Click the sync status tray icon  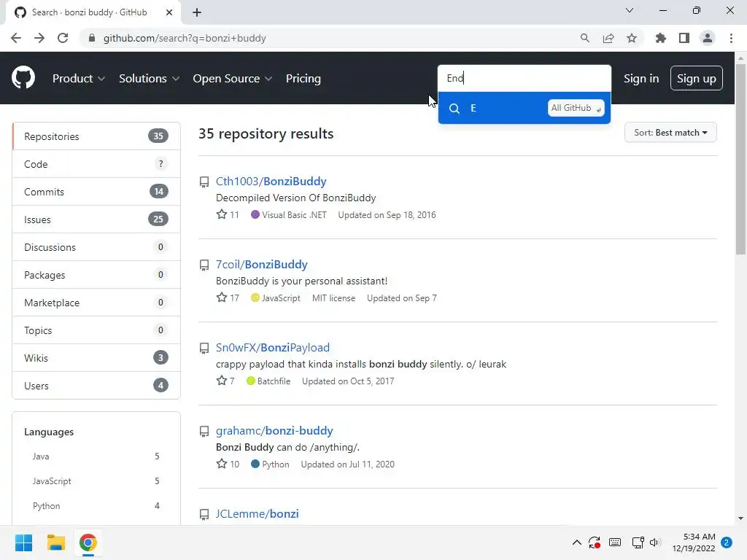point(594,542)
